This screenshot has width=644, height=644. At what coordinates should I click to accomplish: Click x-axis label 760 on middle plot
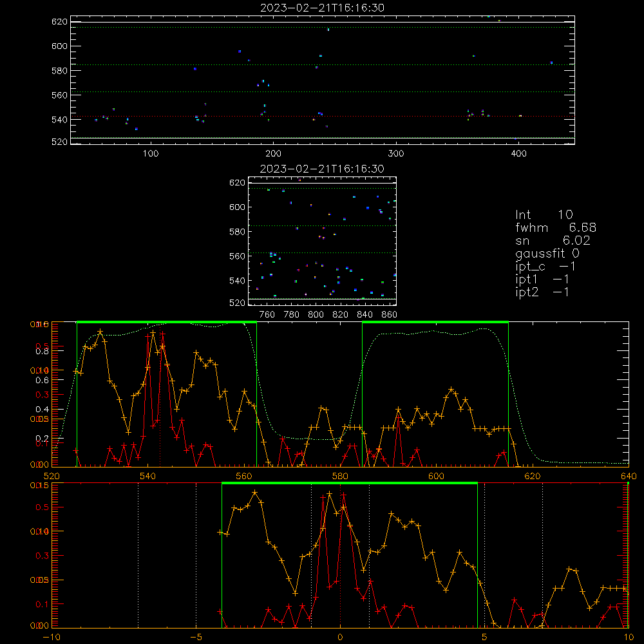coord(267,315)
